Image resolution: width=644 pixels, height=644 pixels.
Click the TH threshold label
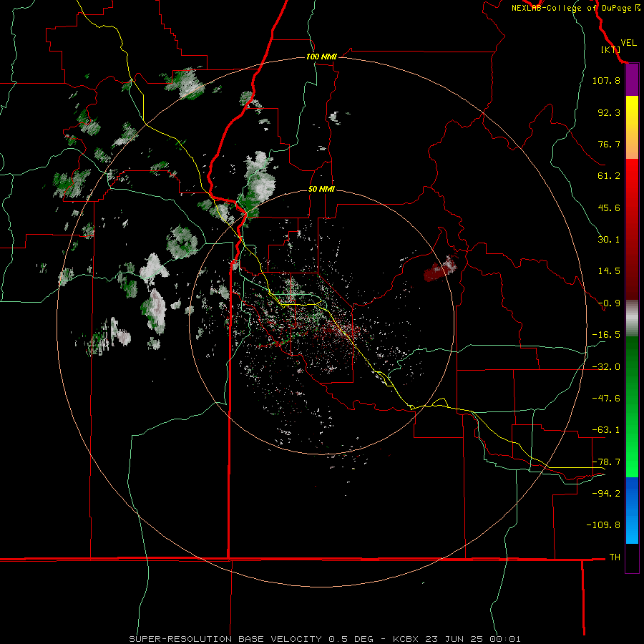pos(615,557)
